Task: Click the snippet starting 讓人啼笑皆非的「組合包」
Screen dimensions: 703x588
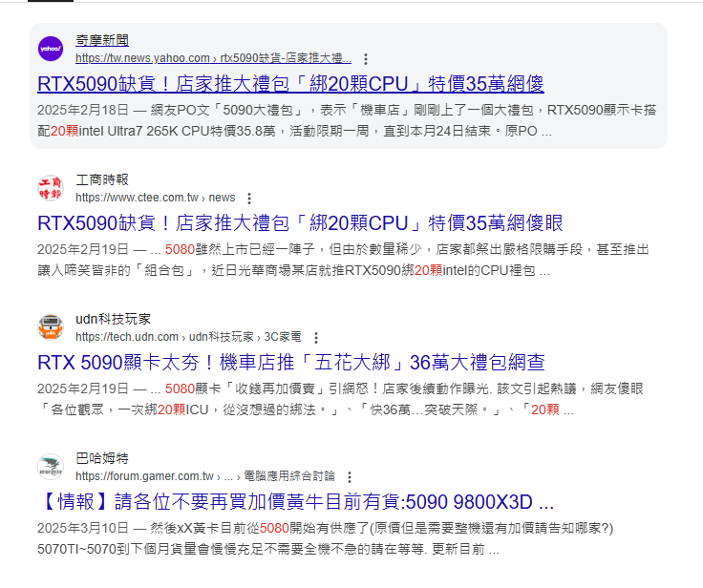Action: [293, 271]
